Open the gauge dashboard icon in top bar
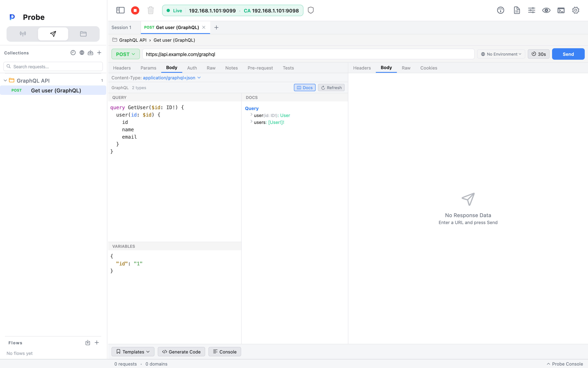The image size is (588, 368). pyautogui.click(x=501, y=10)
